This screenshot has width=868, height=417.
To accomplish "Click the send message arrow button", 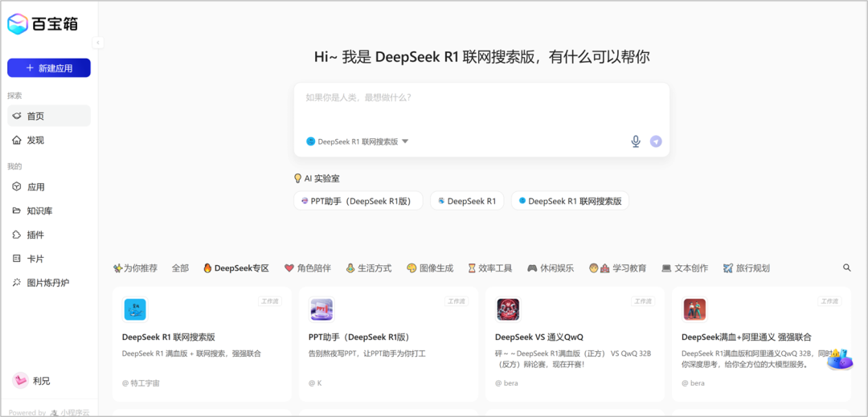I will point(656,141).
